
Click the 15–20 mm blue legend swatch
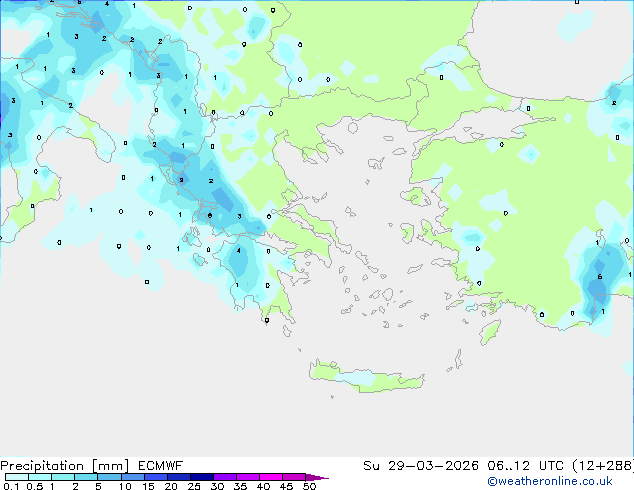coord(155,477)
